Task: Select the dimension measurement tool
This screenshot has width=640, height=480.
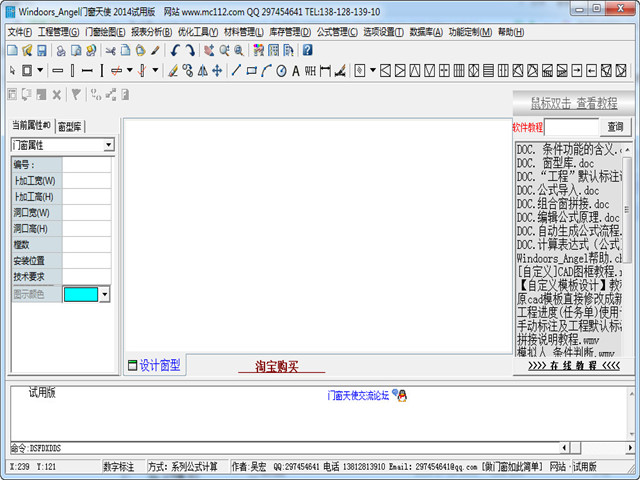Action: [x=325, y=71]
